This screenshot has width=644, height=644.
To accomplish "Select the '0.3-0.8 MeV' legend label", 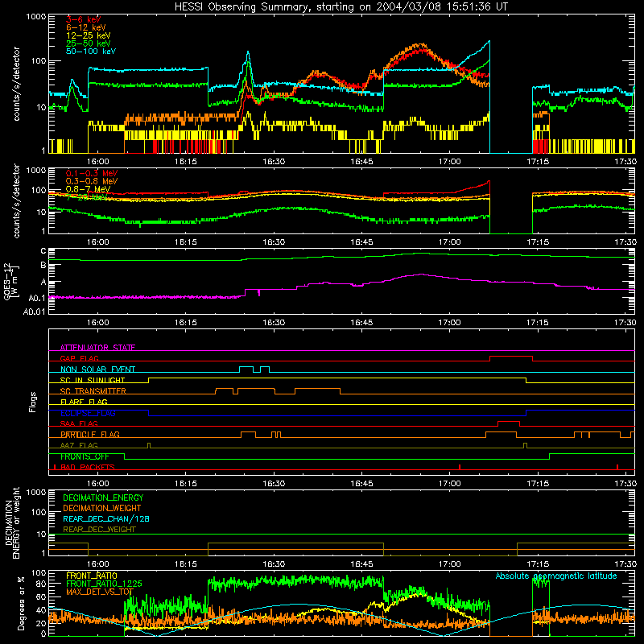I will click(x=92, y=181).
